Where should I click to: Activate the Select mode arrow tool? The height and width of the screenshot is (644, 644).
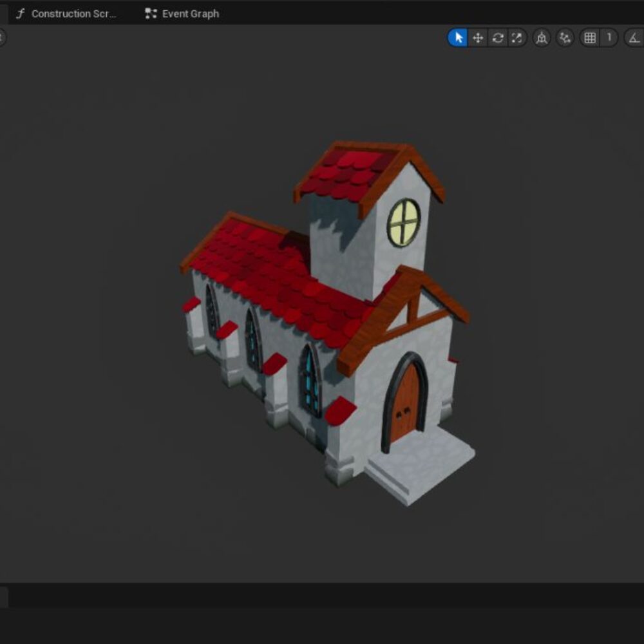point(458,38)
